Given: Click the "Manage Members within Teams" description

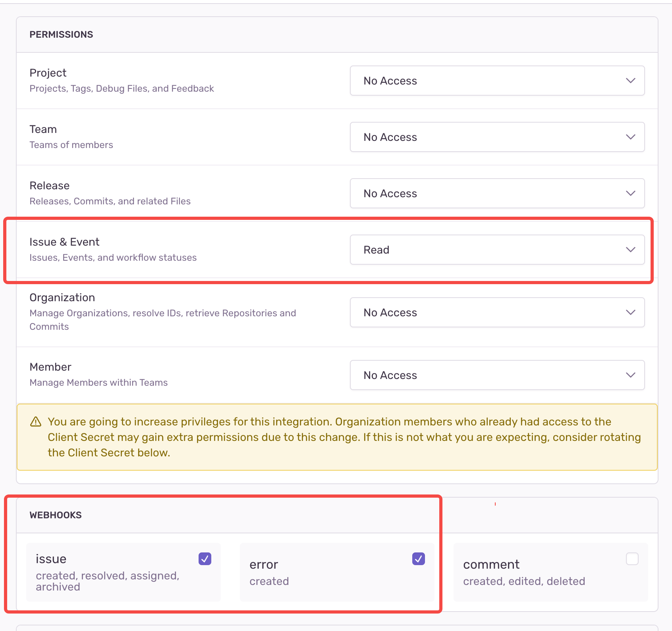Looking at the screenshot, I should coord(98,383).
